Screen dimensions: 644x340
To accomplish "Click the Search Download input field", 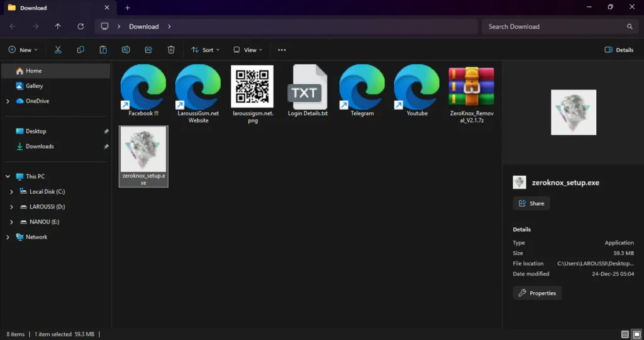I will (x=553, y=26).
